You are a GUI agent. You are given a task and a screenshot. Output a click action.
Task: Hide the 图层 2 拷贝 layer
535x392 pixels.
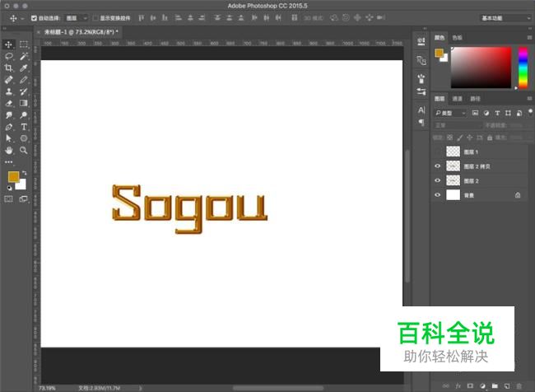[x=437, y=166]
